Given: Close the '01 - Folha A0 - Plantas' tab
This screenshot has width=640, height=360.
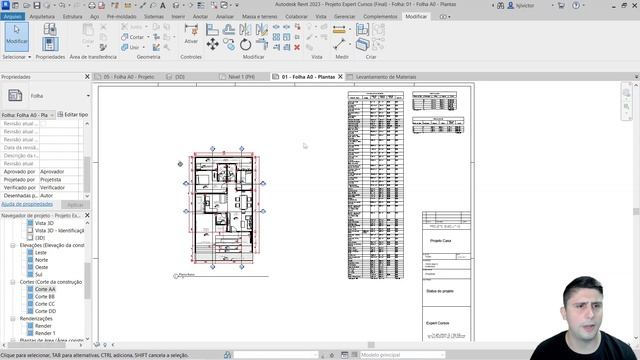Looking at the screenshot, I should point(340,77).
